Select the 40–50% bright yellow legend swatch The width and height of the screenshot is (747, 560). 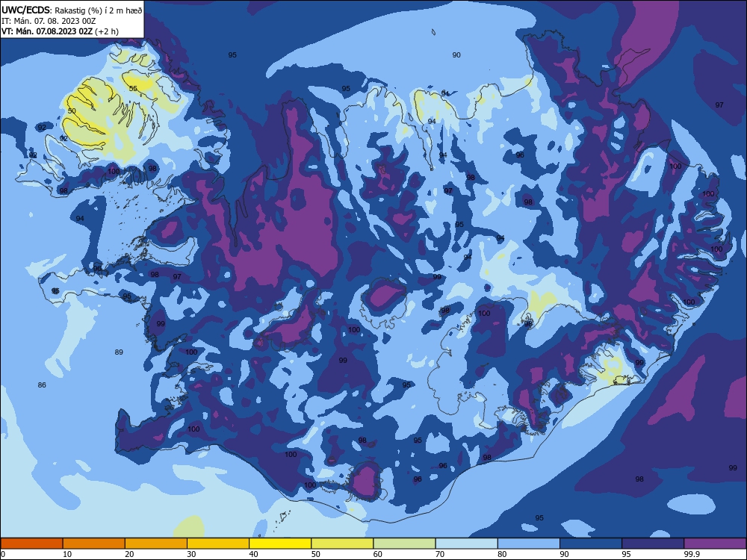tap(280, 544)
